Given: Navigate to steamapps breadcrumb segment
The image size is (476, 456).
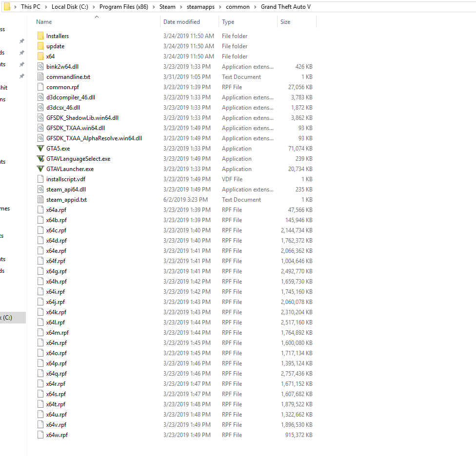Looking at the screenshot, I should [x=200, y=7].
